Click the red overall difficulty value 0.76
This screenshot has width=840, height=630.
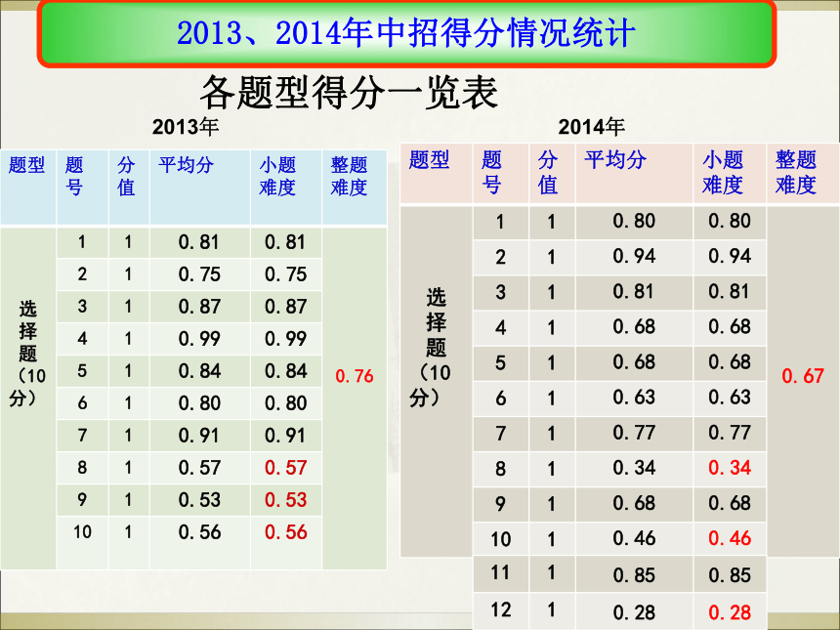[x=355, y=376]
